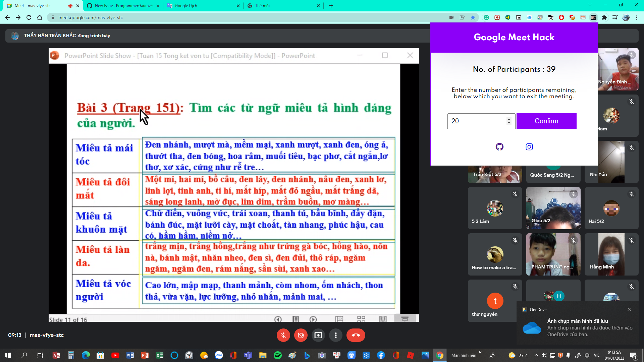Toggle the camera off button

point(301,335)
